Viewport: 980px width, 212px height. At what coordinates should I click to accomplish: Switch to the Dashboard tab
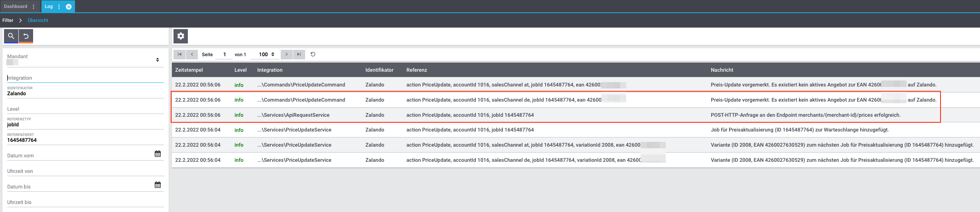click(x=16, y=6)
